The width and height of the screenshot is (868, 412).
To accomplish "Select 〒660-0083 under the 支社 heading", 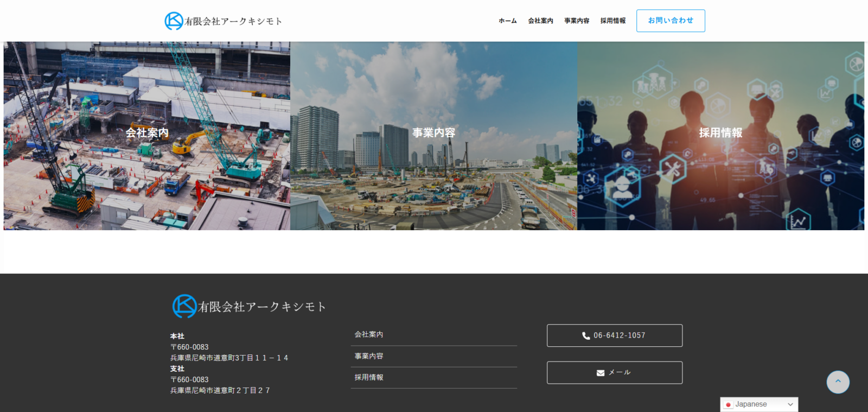I will pos(189,380).
